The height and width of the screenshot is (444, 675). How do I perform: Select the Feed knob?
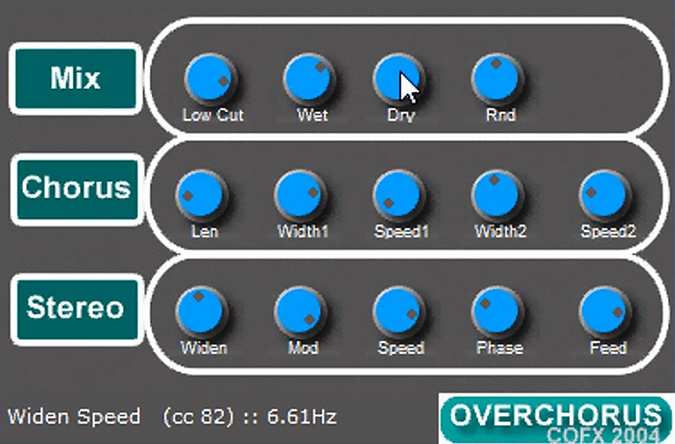[x=605, y=312]
